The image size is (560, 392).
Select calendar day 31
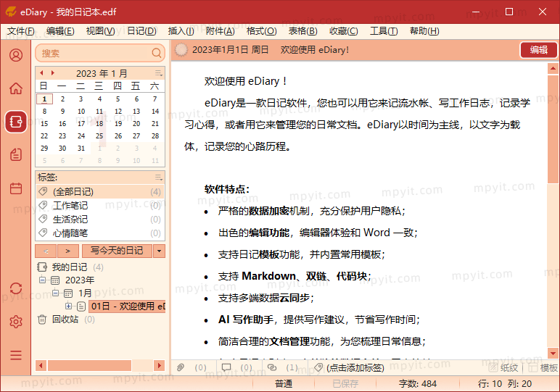click(81, 149)
